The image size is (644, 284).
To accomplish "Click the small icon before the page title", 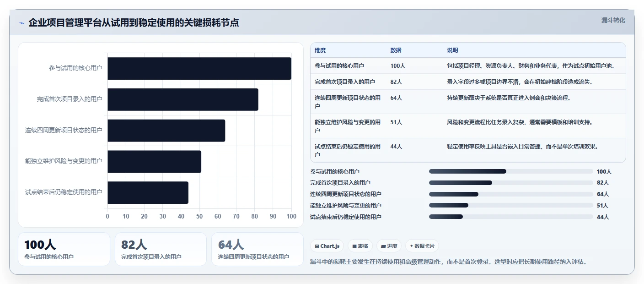I will 21,23.
